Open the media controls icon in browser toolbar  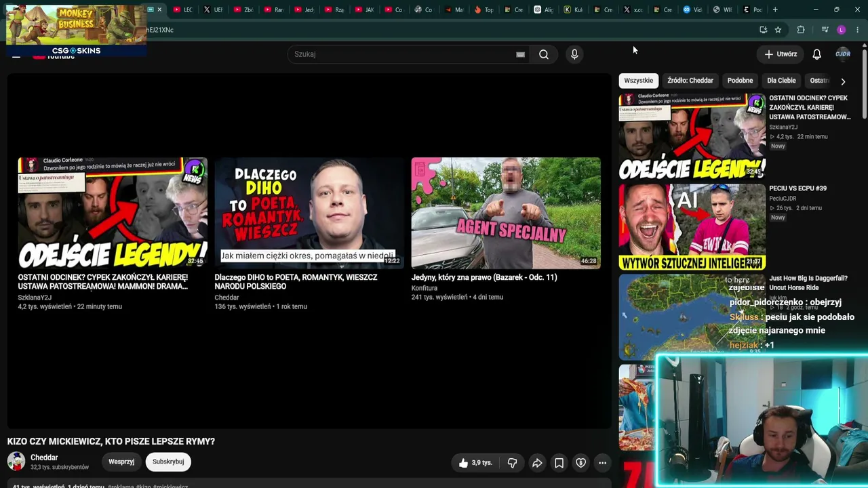pos(825,30)
